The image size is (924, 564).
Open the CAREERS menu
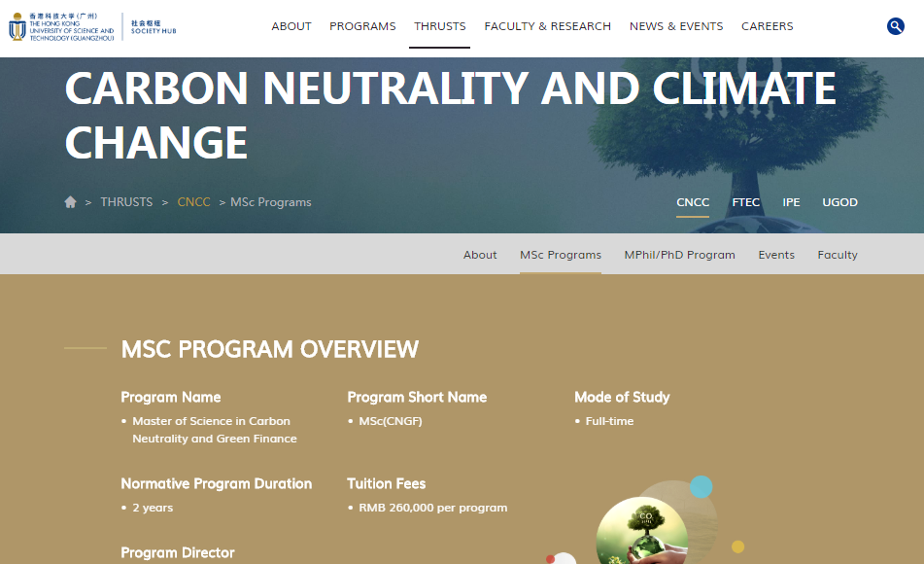click(x=768, y=26)
